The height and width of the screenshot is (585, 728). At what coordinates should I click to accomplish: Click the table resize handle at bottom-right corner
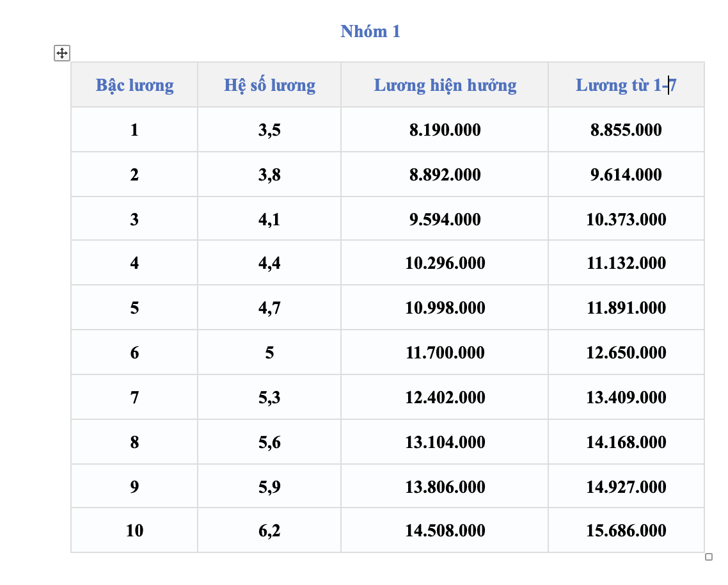[709, 557]
